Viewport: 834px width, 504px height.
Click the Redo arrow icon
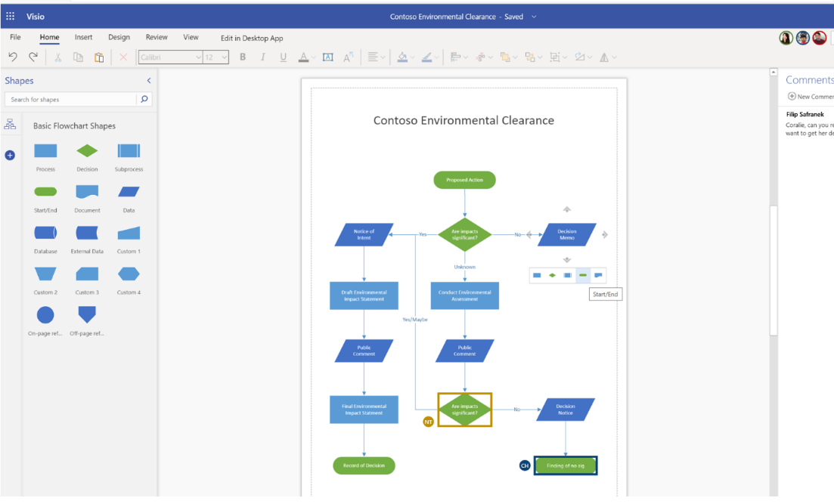(33, 57)
